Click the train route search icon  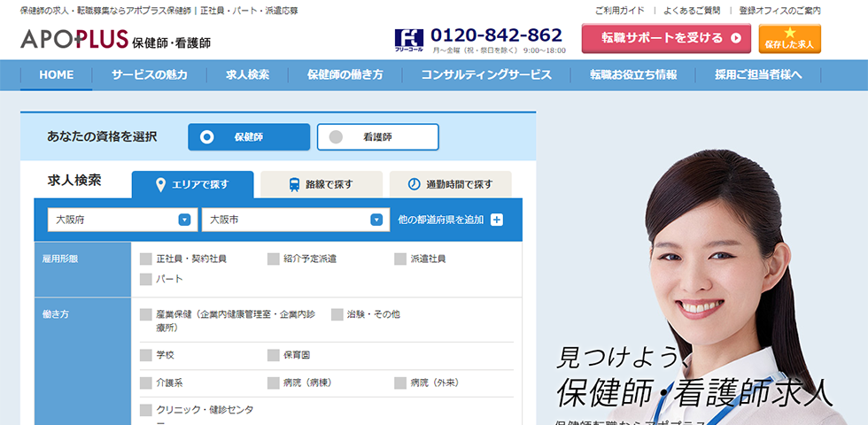[294, 184]
